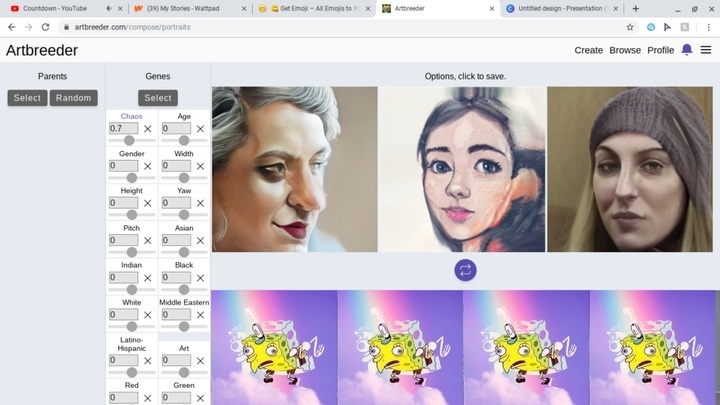
Task: Click the Width value input field
Action: (x=176, y=166)
